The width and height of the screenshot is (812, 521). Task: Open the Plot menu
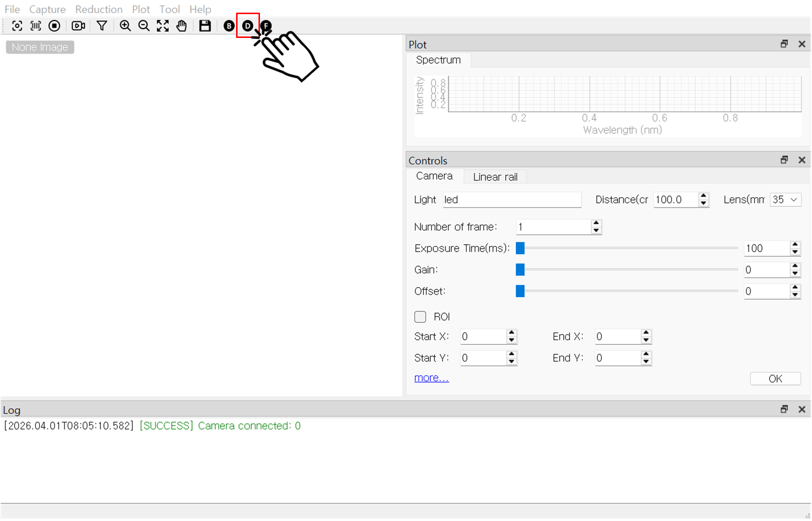tap(141, 9)
